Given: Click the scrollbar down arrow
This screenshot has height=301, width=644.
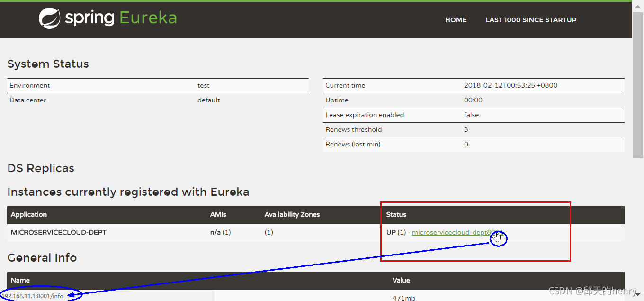Looking at the screenshot, I should (638, 295).
